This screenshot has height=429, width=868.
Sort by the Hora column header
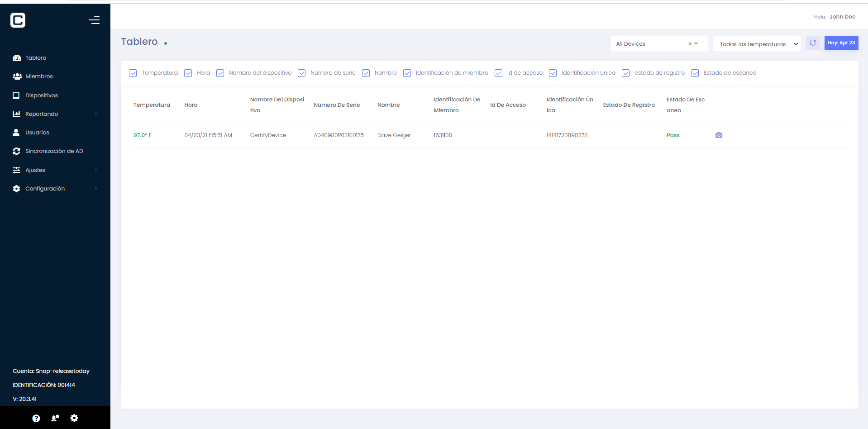(191, 105)
